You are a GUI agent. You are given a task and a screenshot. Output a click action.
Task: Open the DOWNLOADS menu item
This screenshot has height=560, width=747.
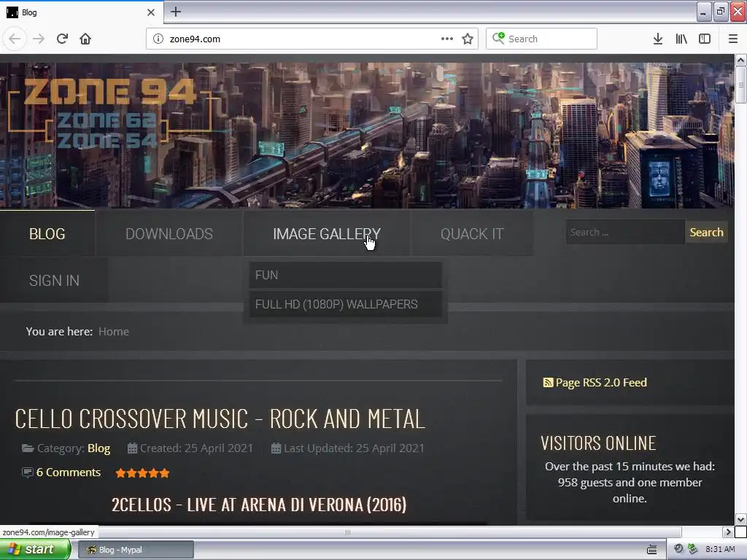pos(169,234)
